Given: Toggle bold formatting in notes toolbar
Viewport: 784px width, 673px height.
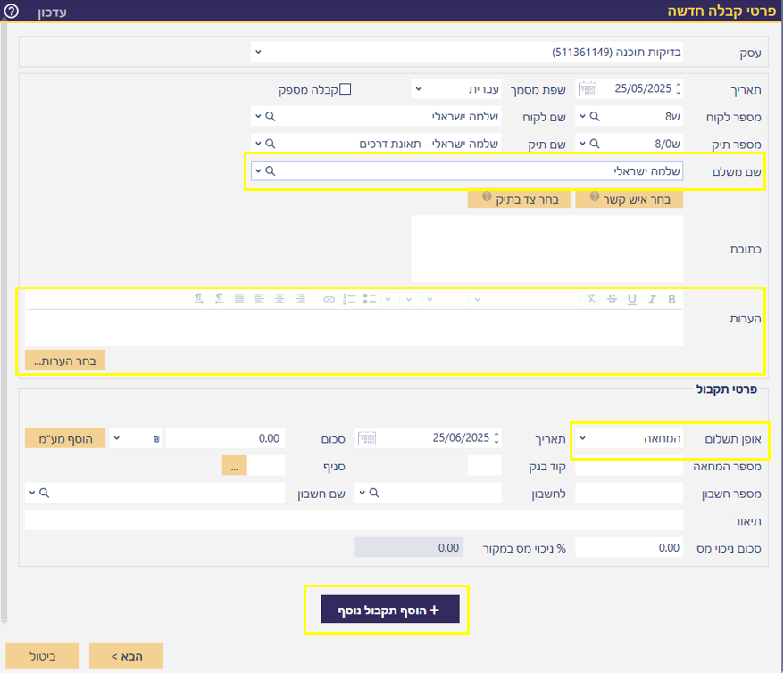Looking at the screenshot, I should (x=671, y=299).
